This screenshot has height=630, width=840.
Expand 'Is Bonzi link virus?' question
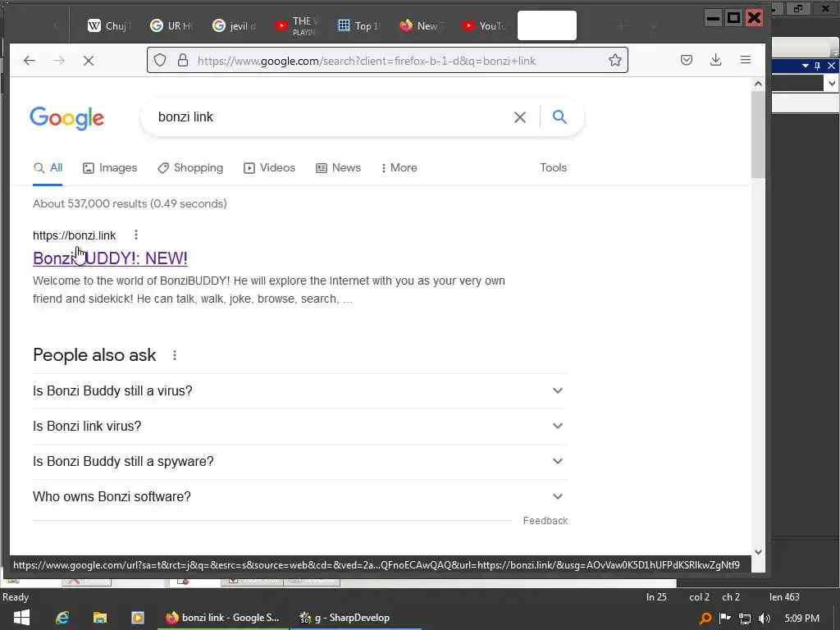click(300, 427)
